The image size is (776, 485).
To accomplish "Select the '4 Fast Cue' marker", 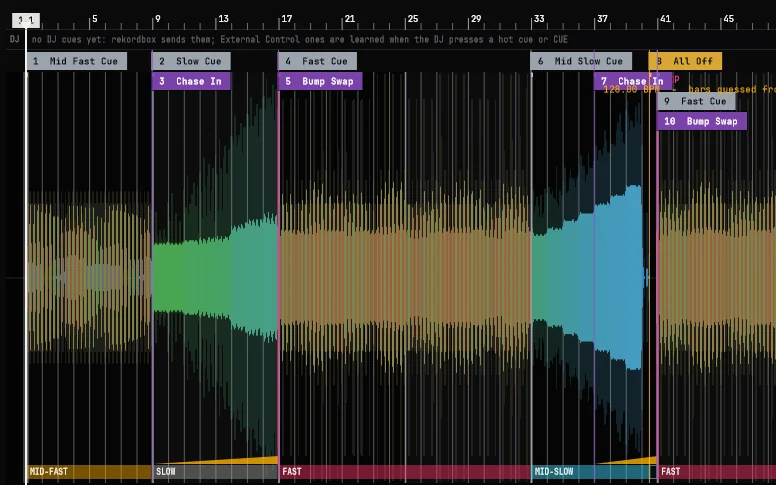I will click(x=317, y=61).
